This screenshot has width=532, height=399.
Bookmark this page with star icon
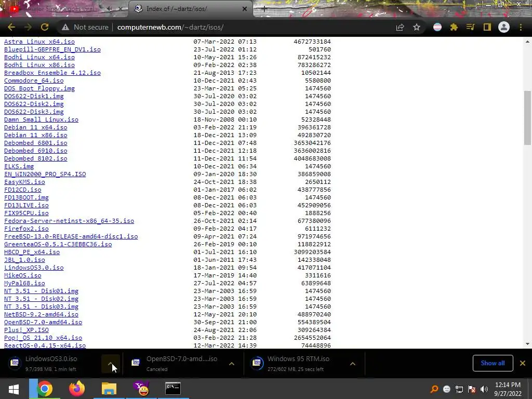coord(417,27)
